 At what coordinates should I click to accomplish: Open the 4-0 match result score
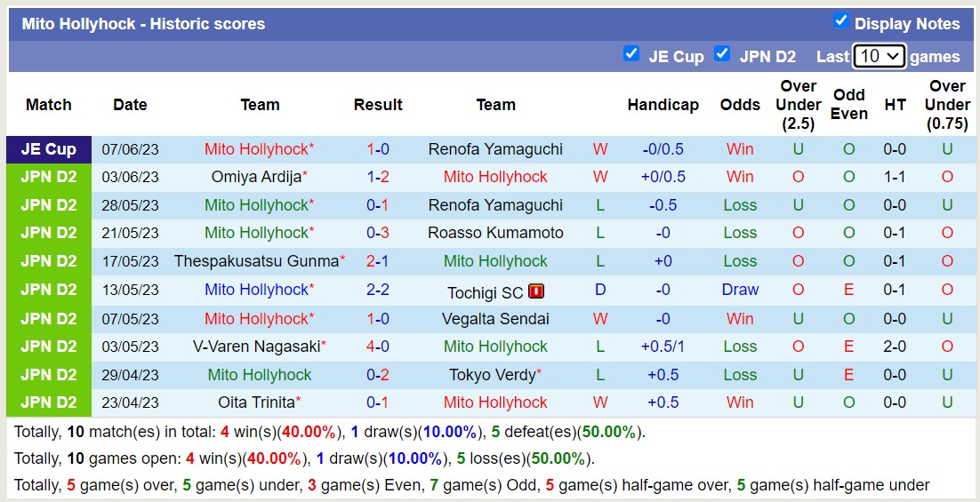[x=378, y=347]
